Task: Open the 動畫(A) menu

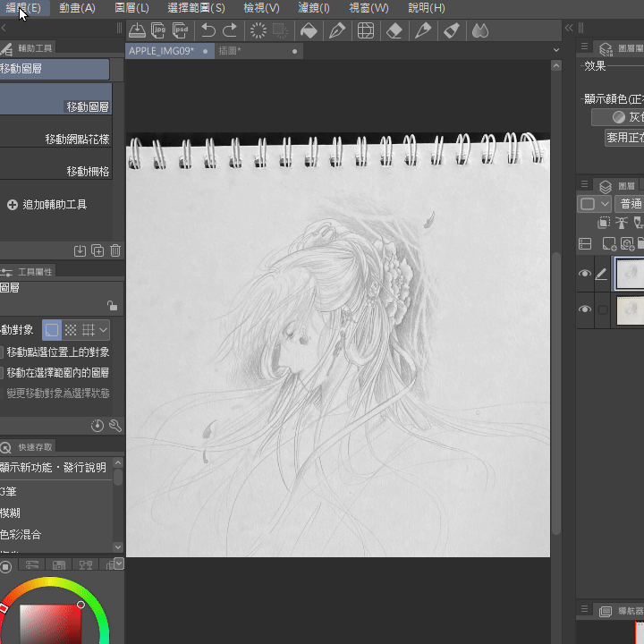Action: pos(77,8)
